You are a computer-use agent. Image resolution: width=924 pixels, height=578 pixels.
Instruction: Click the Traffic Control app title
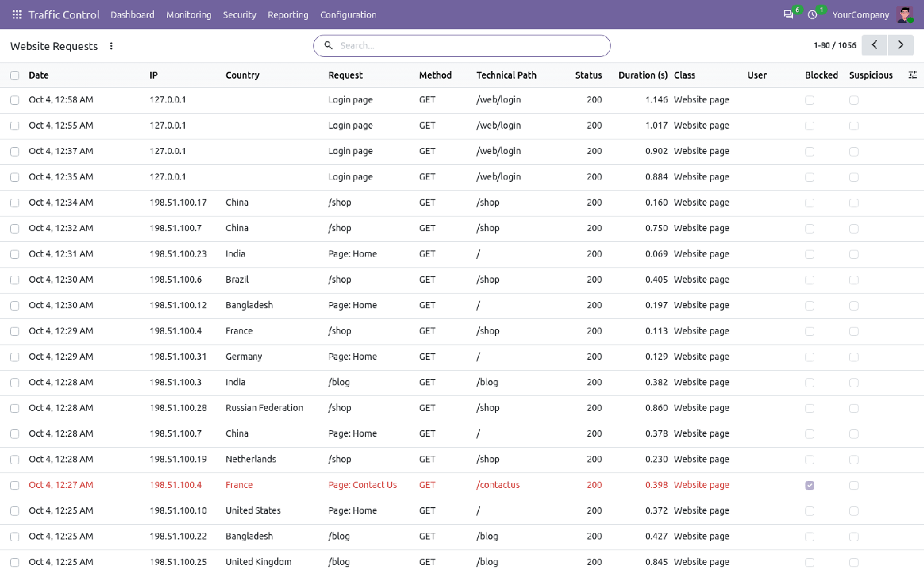64,15
